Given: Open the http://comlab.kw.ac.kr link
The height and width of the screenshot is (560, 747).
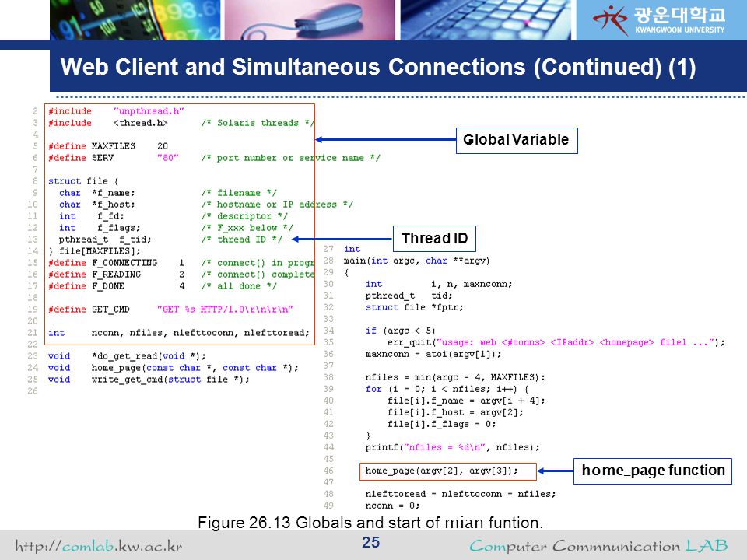Looking at the screenshot, I should tap(99, 545).
